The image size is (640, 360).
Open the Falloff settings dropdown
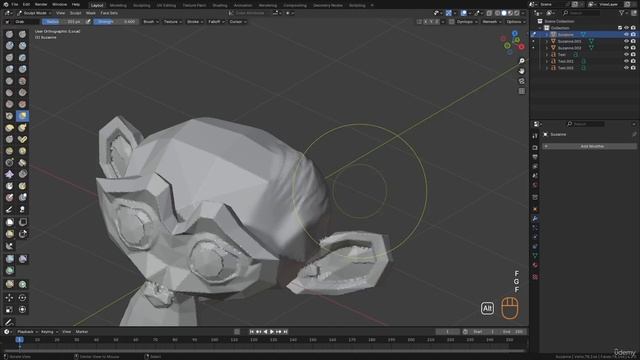coord(216,22)
